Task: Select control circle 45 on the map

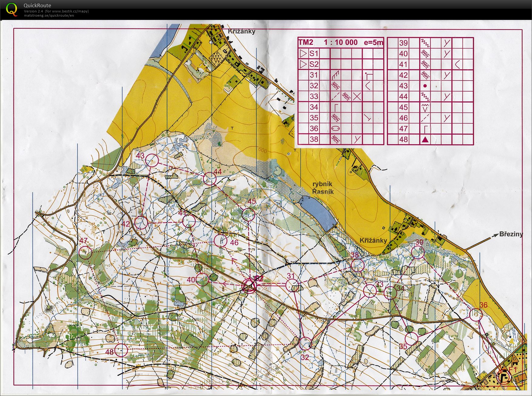Action: pos(248,215)
